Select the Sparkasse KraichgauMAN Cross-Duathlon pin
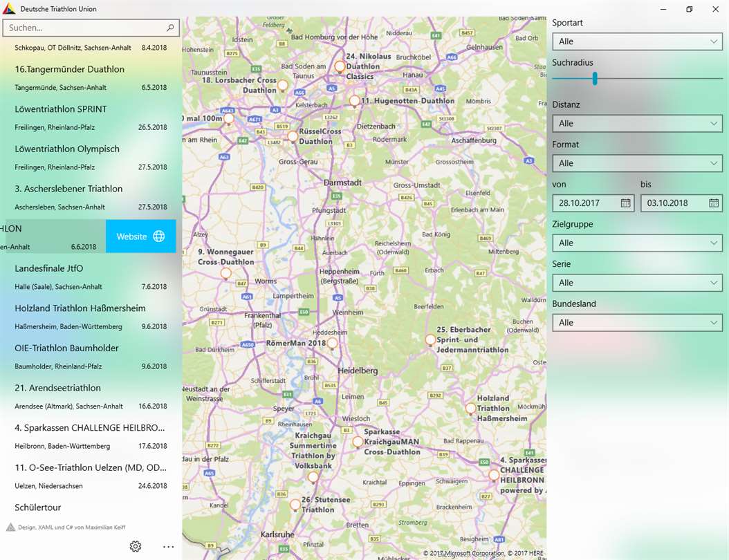Screen dimensions: 729x560 [x=358, y=442]
